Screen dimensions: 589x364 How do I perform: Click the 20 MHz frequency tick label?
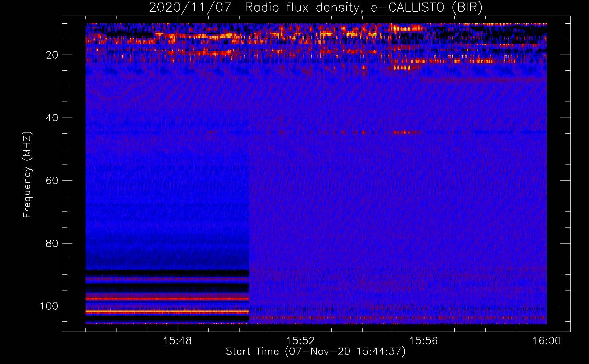point(52,55)
